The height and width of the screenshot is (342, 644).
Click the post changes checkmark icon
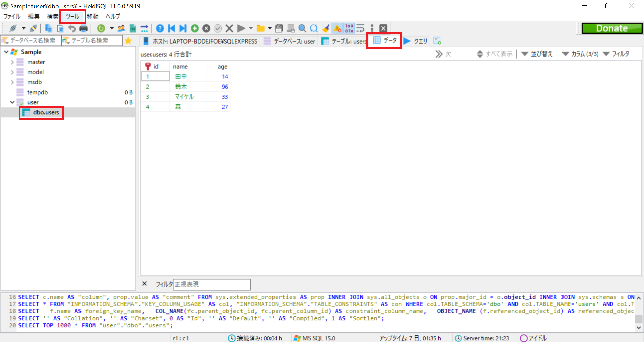[218, 28]
